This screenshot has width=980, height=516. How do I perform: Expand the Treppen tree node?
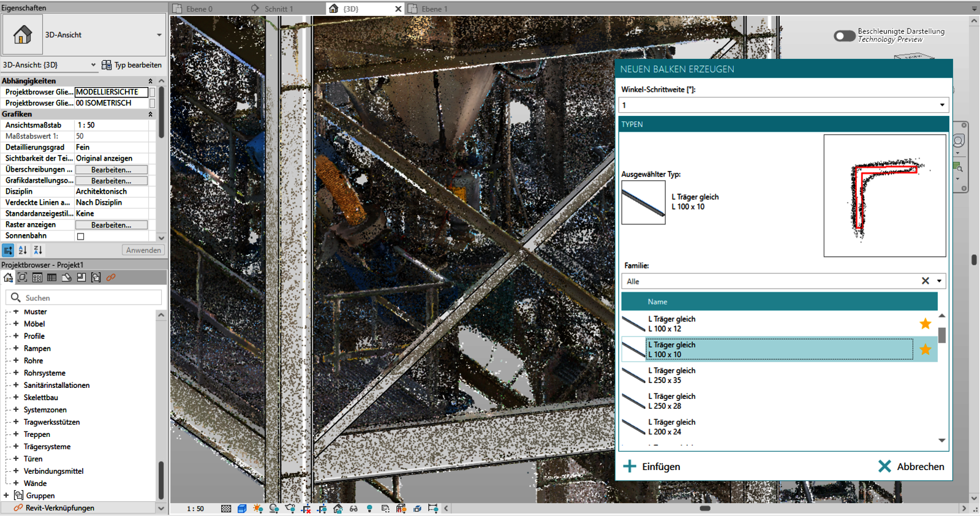pyautogui.click(x=16, y=434)
